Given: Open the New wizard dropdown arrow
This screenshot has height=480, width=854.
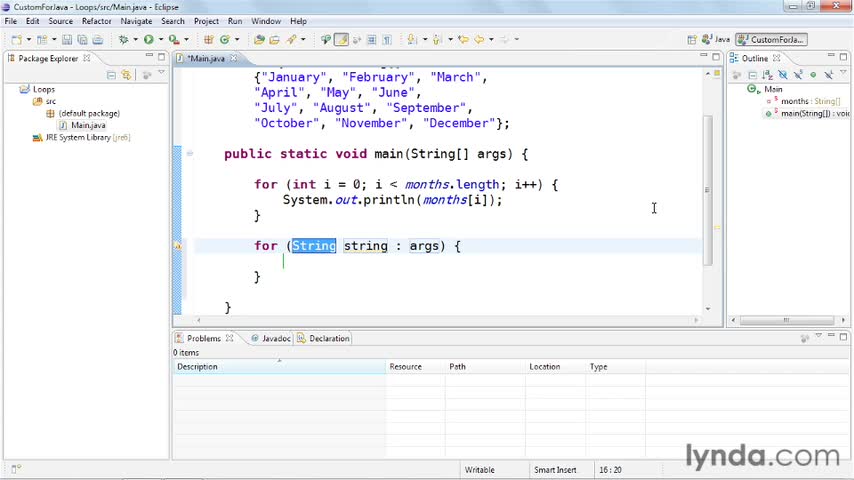Looking at the screenshot, I should 29,40.
